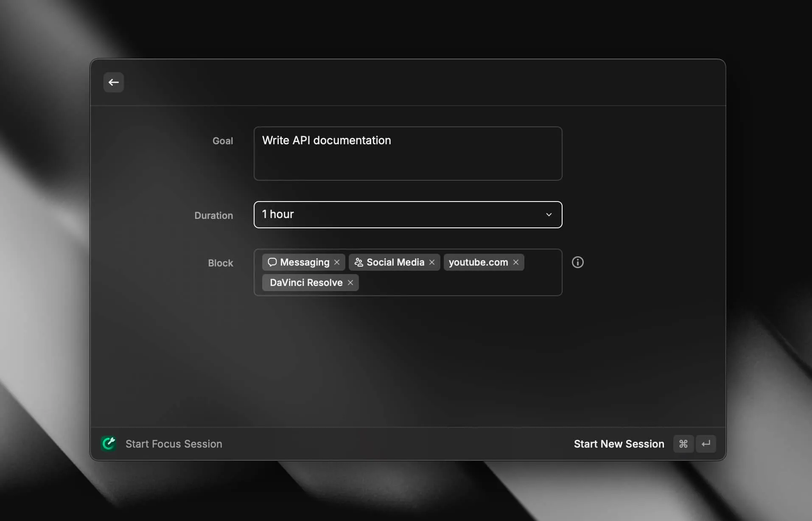The width and height of the screenshot is (812, 521).
Task: Click the Start New Session button
Action: tap(619, 444)
